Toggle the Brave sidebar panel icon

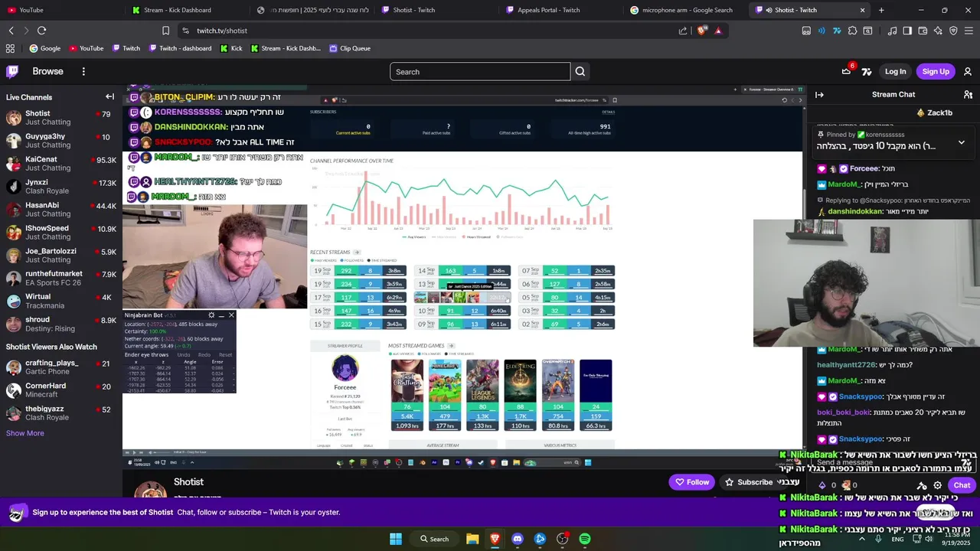tap(907, 31)
